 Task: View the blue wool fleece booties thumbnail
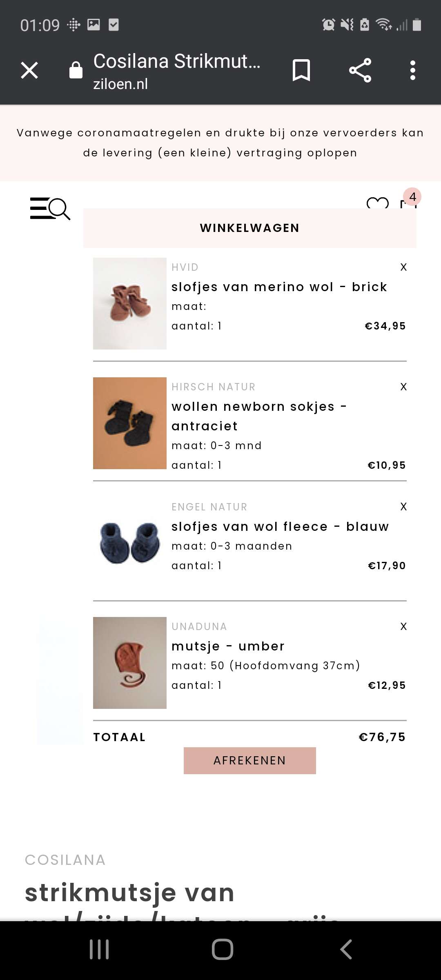pyautogui.click(x=130, y=543)
